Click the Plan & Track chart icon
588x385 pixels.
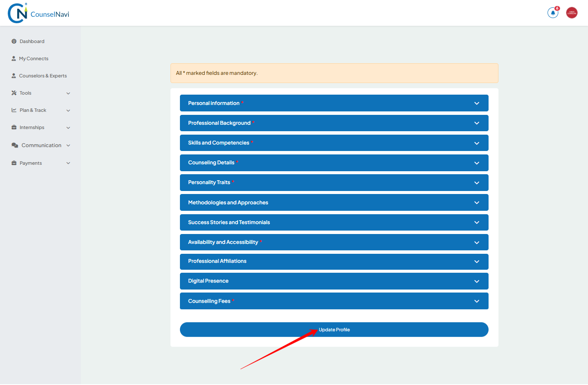coord(14,110)
